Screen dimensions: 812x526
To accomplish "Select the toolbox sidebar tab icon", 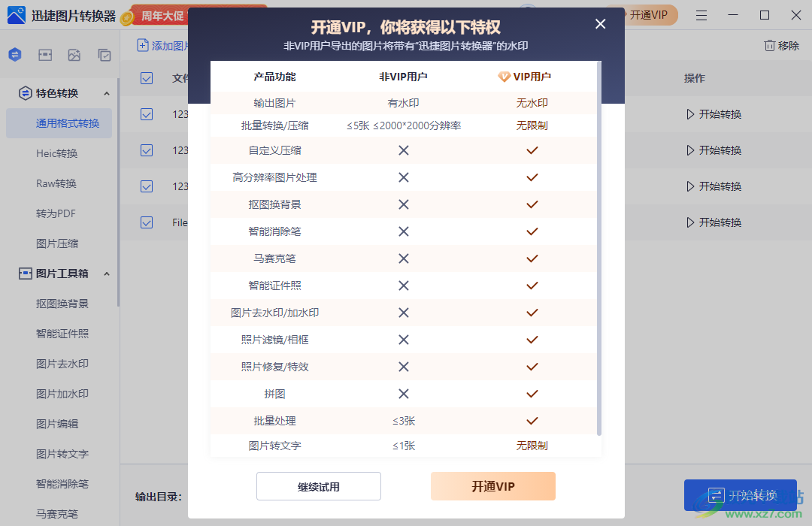I will pos(45,54).
